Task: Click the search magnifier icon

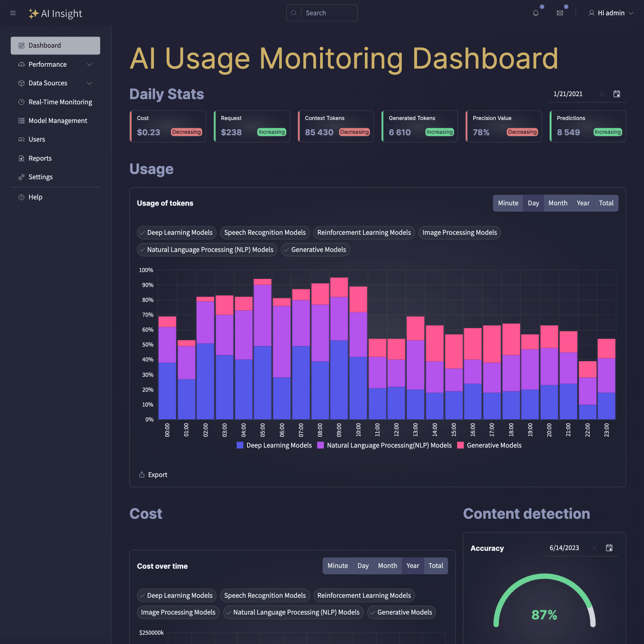Action: 294,13
